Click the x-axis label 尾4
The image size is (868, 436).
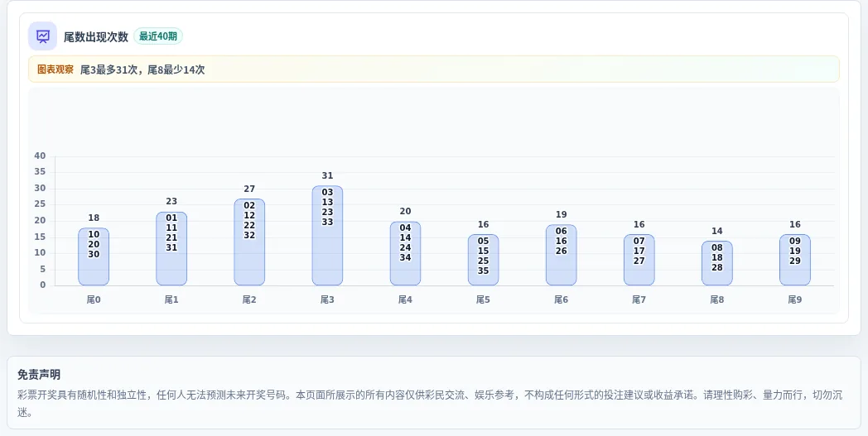click(405, 299)
